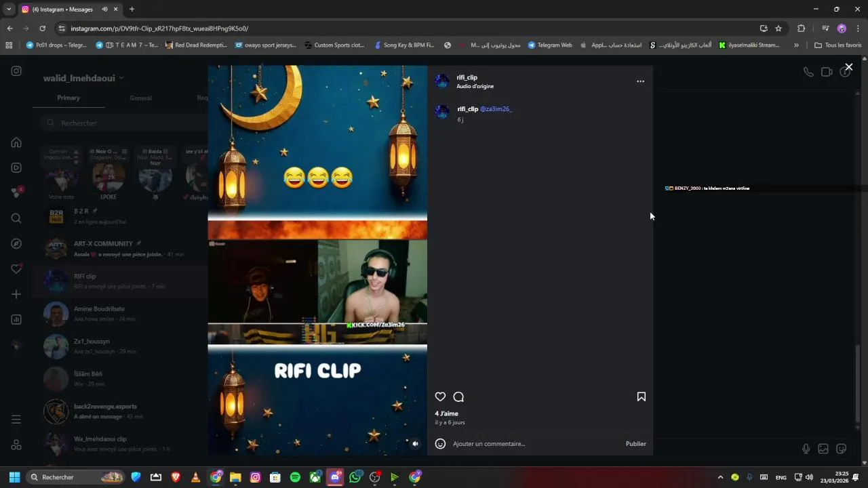
Task: Click the rifi_clip avatar in the post header
Action: pyautogui.click(x=442, y=81)
